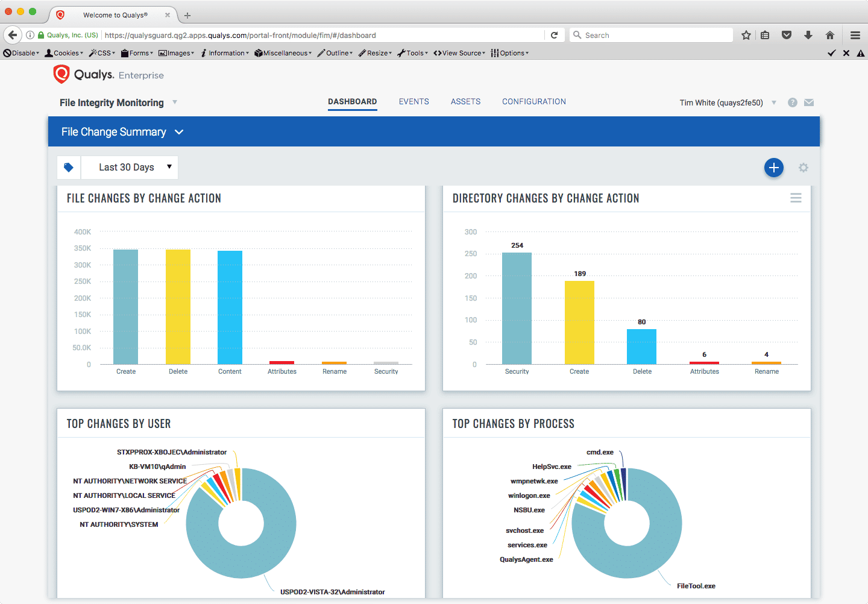The image size is (868, 604).
Task: Open the Images developer menu
Action: [x=176, y=53]
